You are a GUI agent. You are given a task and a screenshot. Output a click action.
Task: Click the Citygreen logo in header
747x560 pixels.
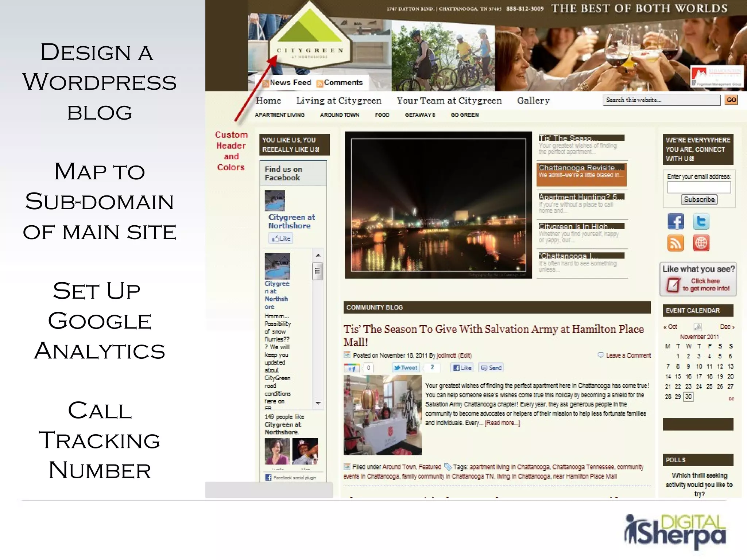310,35
